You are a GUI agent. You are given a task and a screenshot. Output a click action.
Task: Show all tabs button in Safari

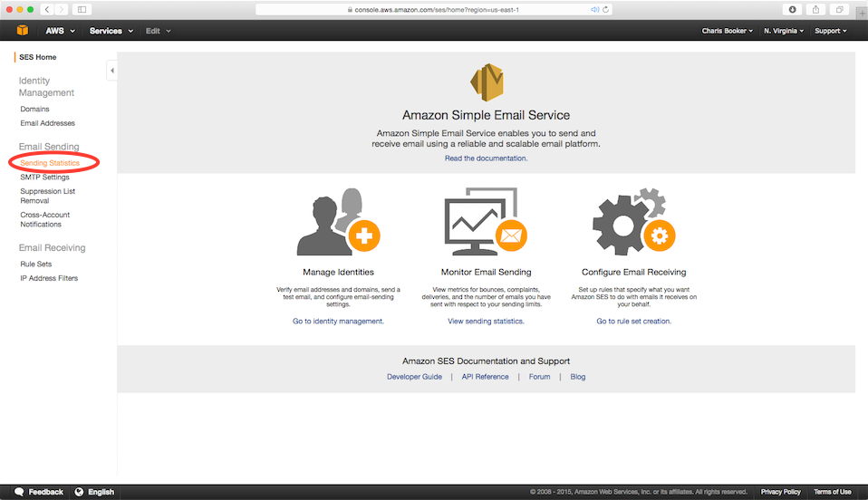pos(839,9)
